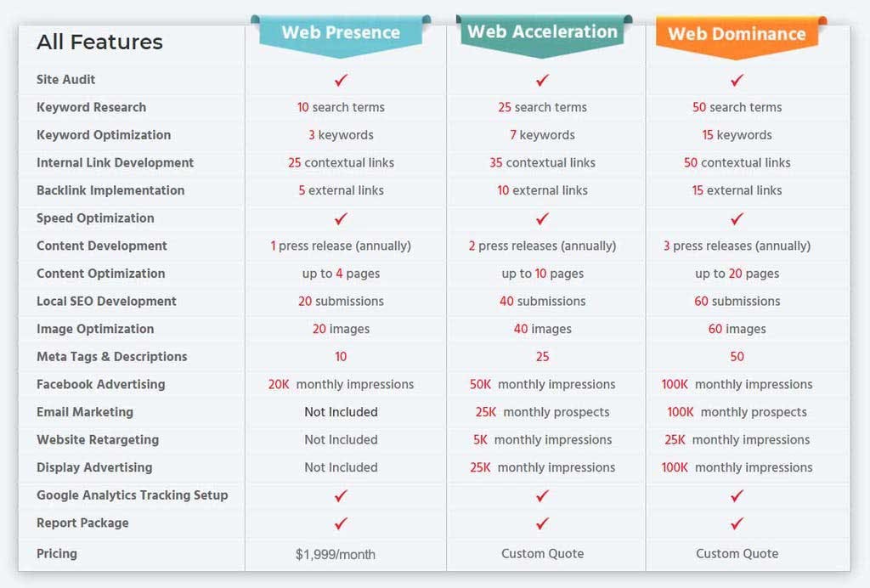The height and width of the screenshot is (588, 870).
Task: Click Site Audit checkmark under Web Presence
Action: coord(341,80)
